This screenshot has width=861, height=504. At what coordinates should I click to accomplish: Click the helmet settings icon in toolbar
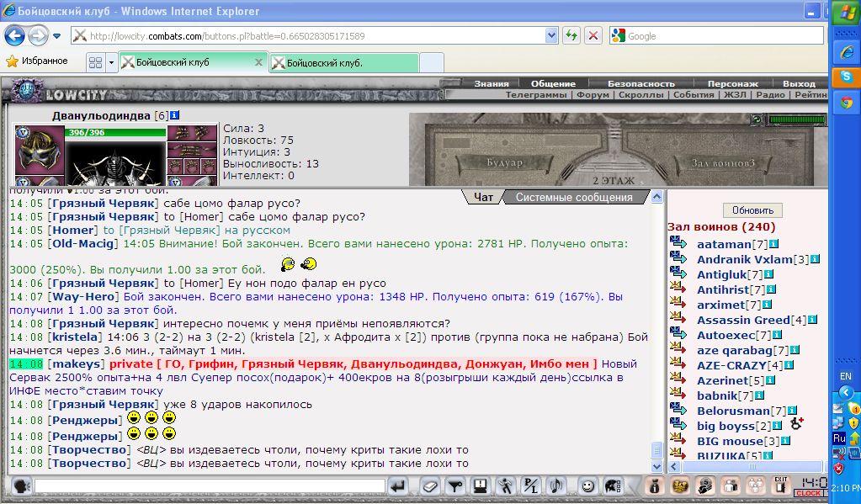click(613, 485)
